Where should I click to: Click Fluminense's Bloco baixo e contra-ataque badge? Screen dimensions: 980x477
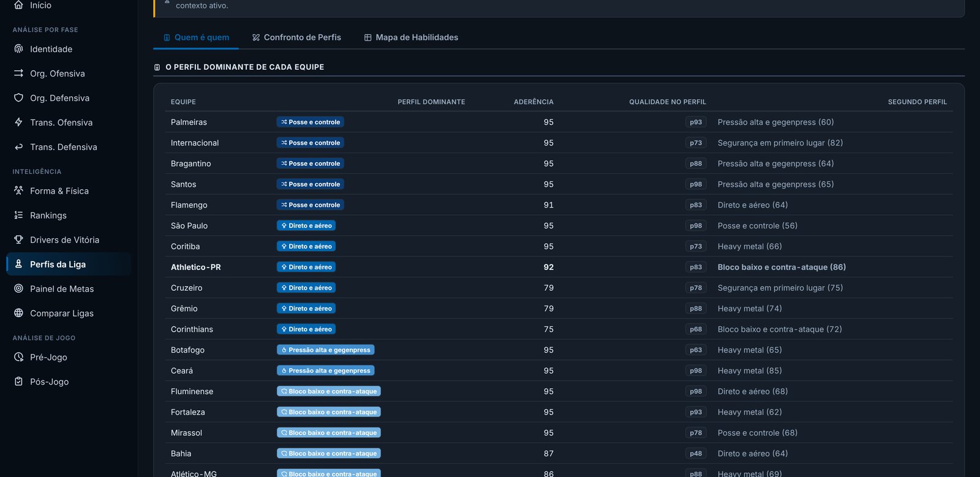[328, 391]
